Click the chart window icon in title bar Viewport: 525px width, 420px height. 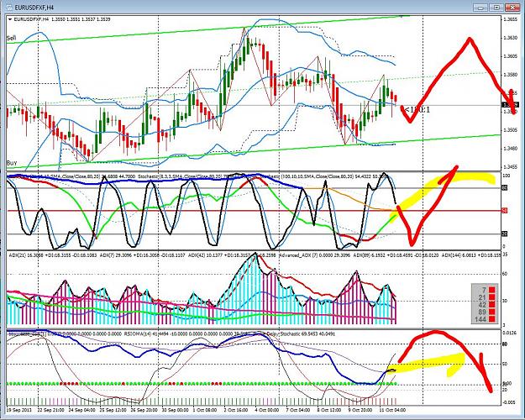(9, 8)
